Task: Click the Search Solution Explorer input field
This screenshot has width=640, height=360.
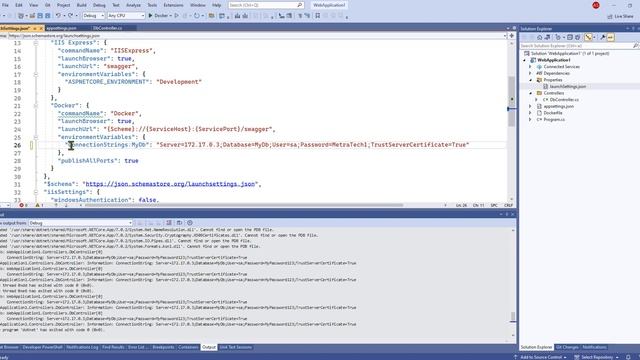Action: 576,46
